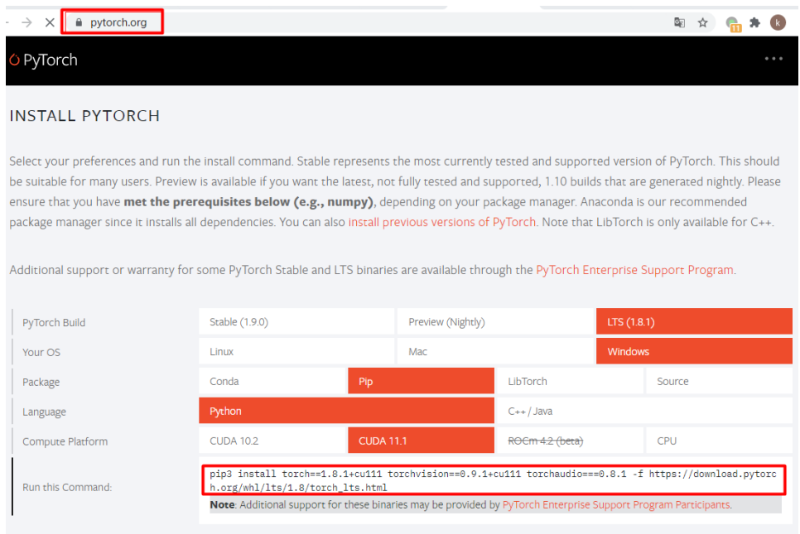Click the pip3 install command text
This screenshot has height=534, width=800.
coord(493,480)
